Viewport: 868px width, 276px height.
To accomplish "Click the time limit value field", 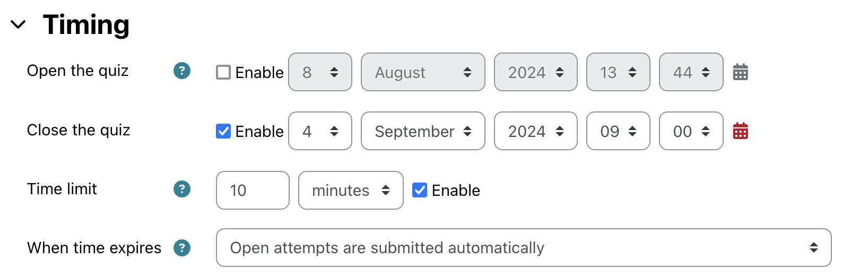I will (x=253, y=190).
